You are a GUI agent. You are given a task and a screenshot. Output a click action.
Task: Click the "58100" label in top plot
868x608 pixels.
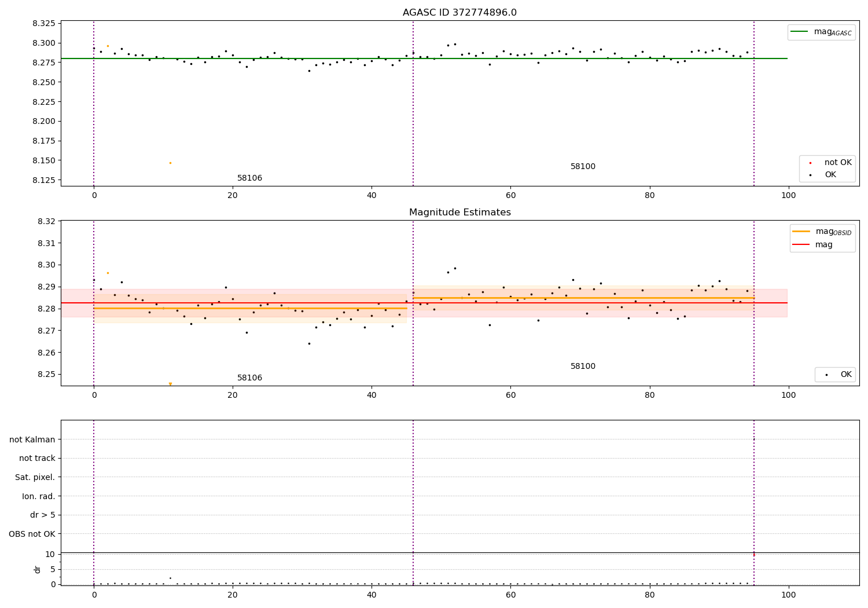(583, 167)
